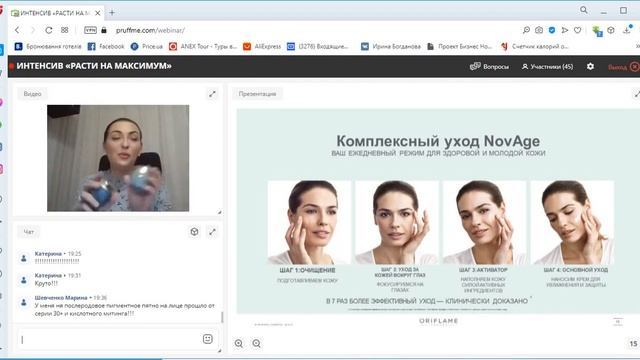Click the pruffme.com/webinar address field
Screen dimensions: 640x360
click(150, 30)
